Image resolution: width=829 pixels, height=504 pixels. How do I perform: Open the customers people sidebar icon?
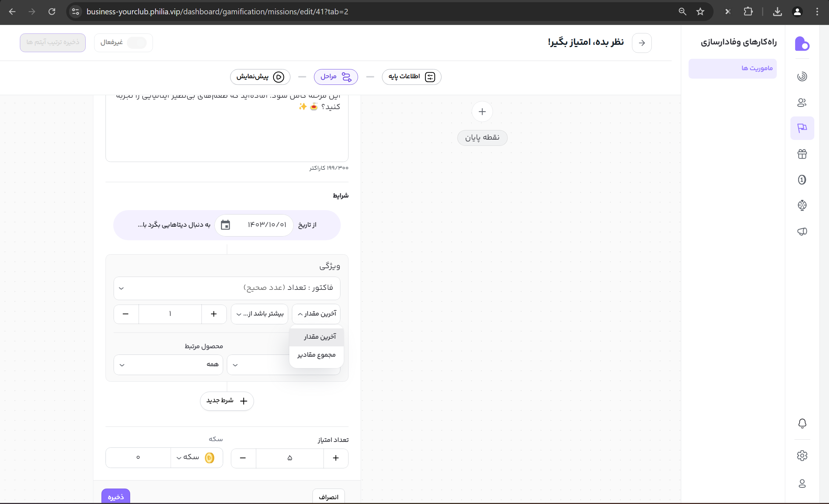802,102
